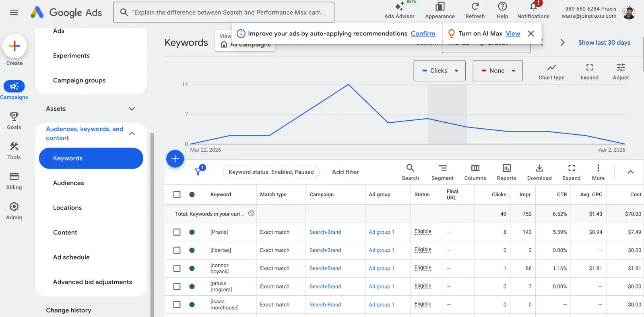Click Add filter
644x317 pixels.
click(x=345, y=172)
